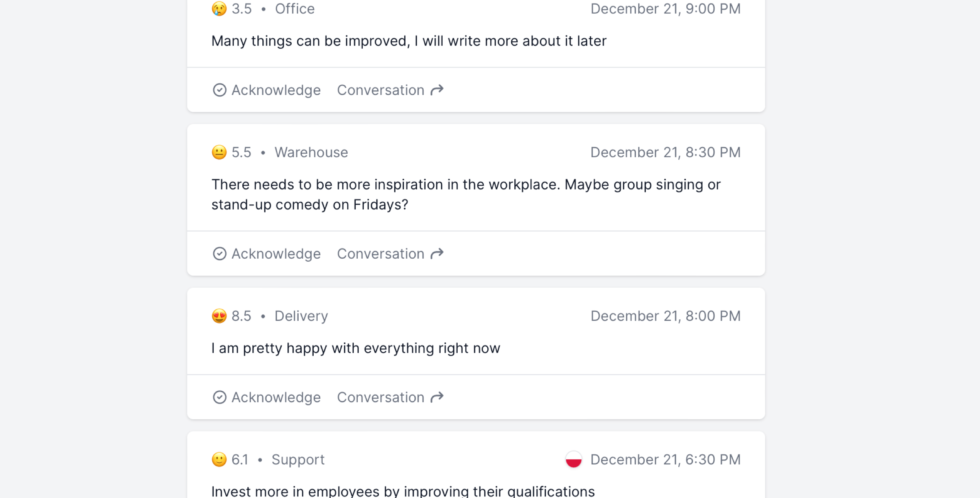
Task: Open Conversation for the Warehouse feedback
Action: coord(380,254)
